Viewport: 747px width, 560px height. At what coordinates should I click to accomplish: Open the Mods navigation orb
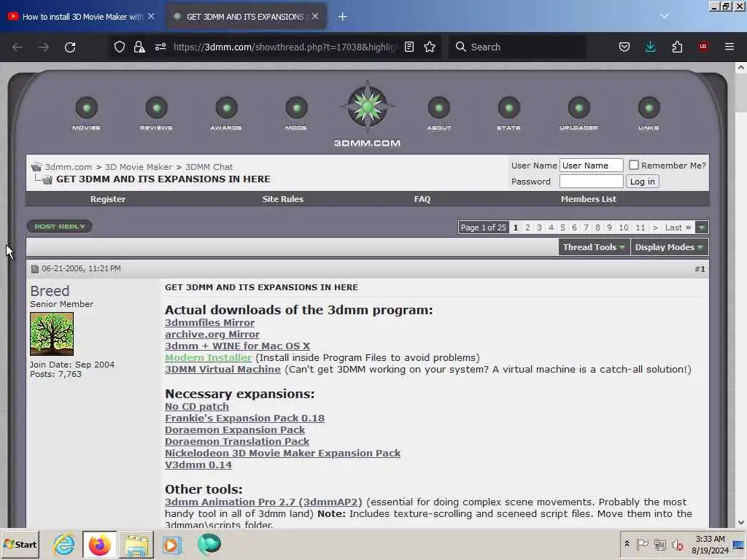[296, 108]
